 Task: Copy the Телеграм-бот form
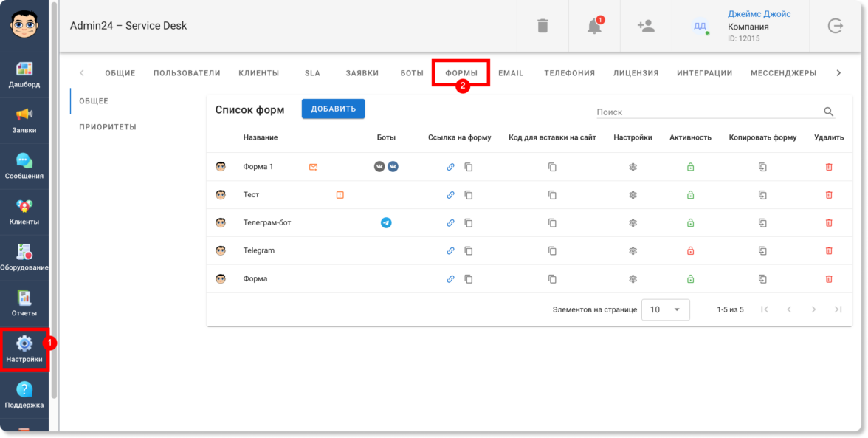(762, 223)
